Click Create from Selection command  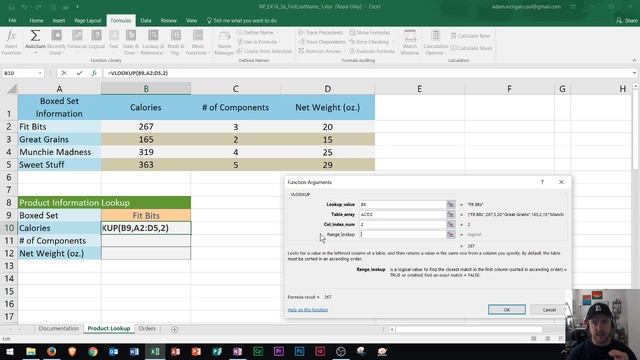coord(264,51)
